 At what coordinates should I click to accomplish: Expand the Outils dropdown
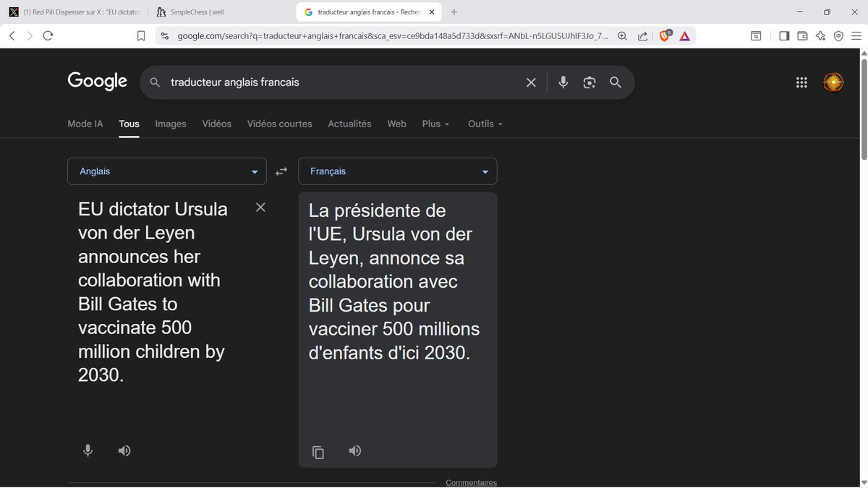[485, 124]
